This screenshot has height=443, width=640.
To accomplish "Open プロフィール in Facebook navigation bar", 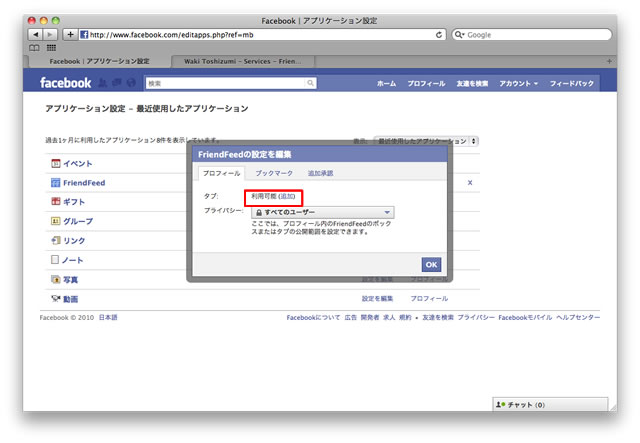I will pyautogui.click(x=426, y=83).
